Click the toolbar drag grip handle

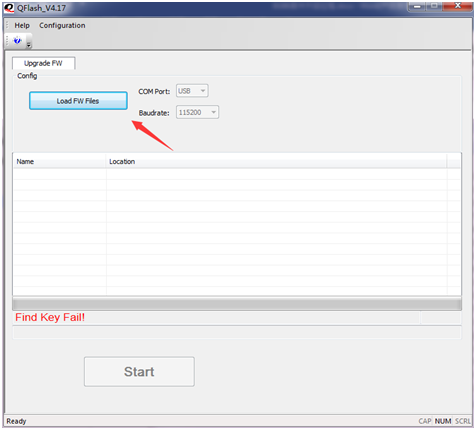pyautogui.click(x=7, y=41)
